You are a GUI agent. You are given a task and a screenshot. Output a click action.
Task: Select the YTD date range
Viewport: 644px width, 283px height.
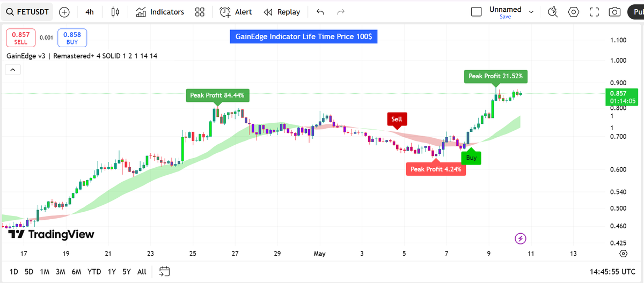[x=94, y=272]
